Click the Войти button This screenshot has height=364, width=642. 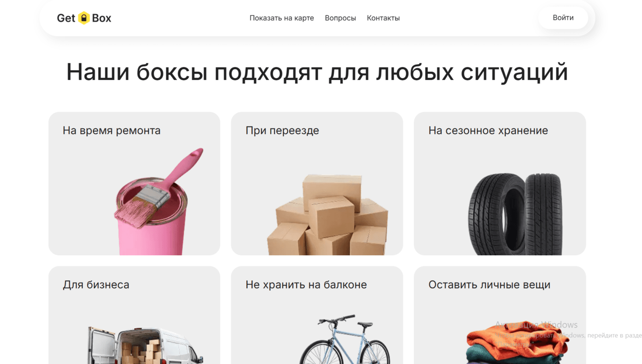coord(563,18)
